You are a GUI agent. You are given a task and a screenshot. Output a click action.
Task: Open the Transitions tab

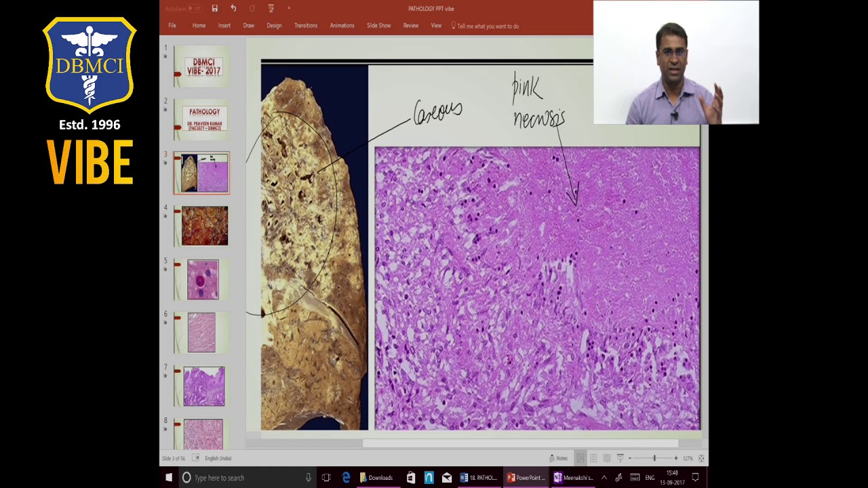[306, 26]
